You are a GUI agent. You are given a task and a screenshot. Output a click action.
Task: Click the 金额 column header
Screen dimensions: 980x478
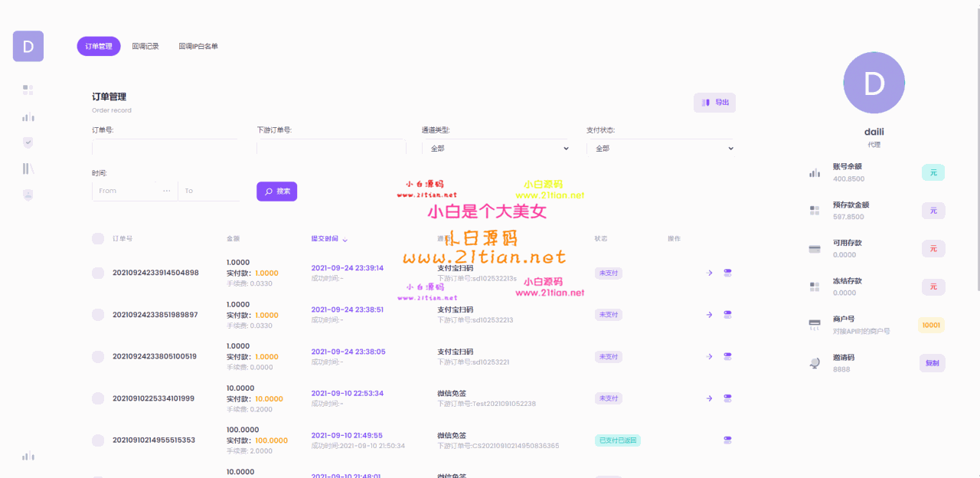pyautogui.click(x=234, y=239)
